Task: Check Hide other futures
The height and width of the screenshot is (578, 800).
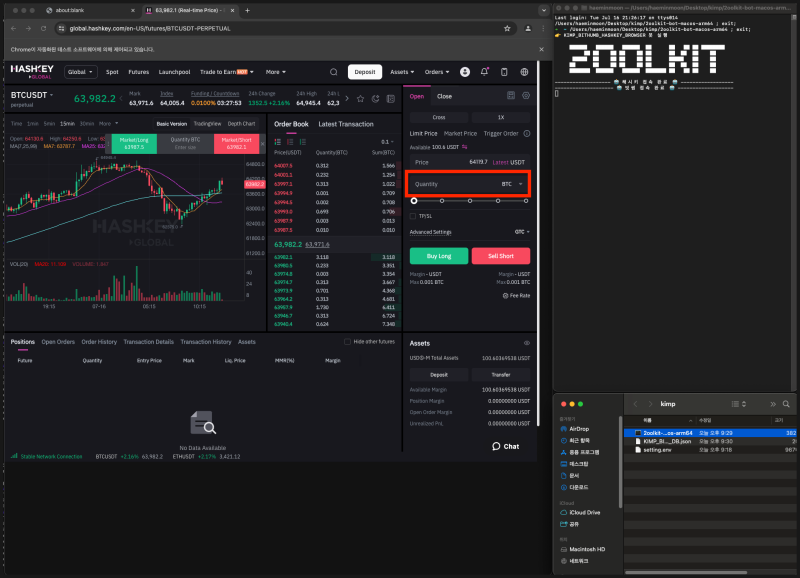Action: point(347,342)
